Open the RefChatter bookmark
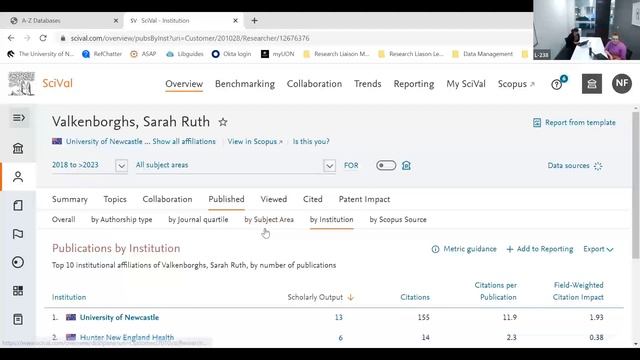Screen dimensions: 640x360 point(102,54)
